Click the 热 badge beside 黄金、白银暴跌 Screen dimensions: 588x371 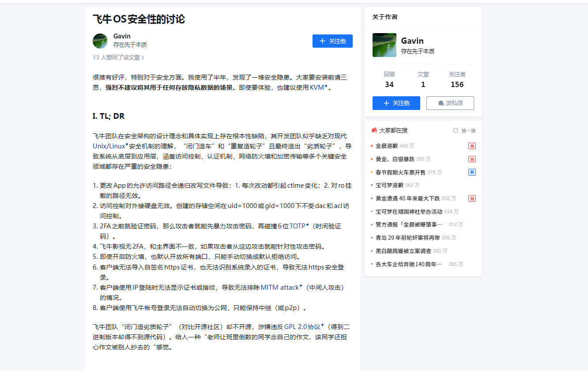tap(472, 159)
